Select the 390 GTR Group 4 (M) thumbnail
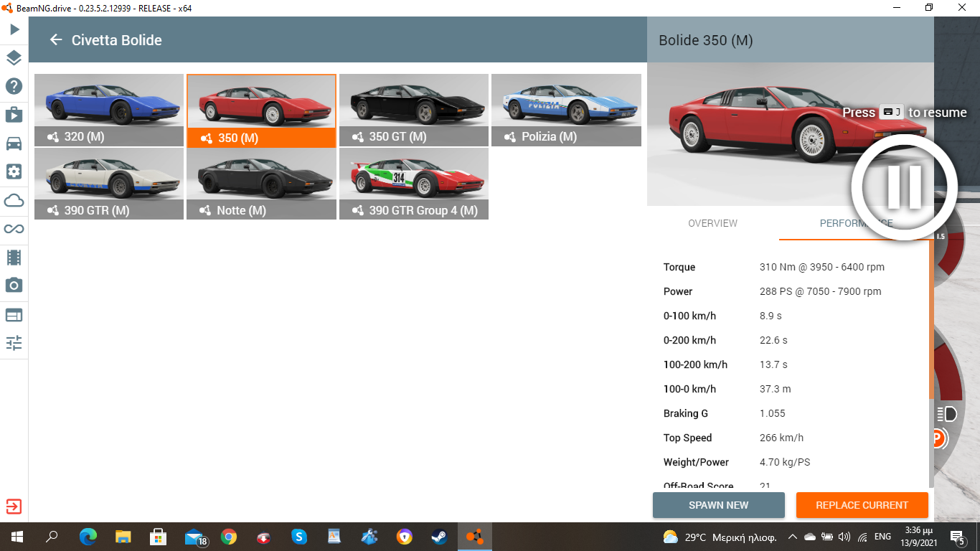980x551 pixels. tap(414, 184)
